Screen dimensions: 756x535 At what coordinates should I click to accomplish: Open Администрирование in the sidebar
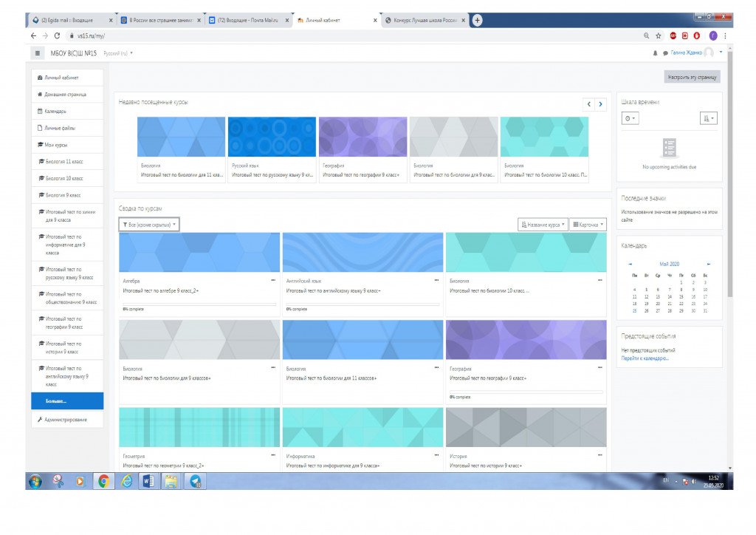67,420
